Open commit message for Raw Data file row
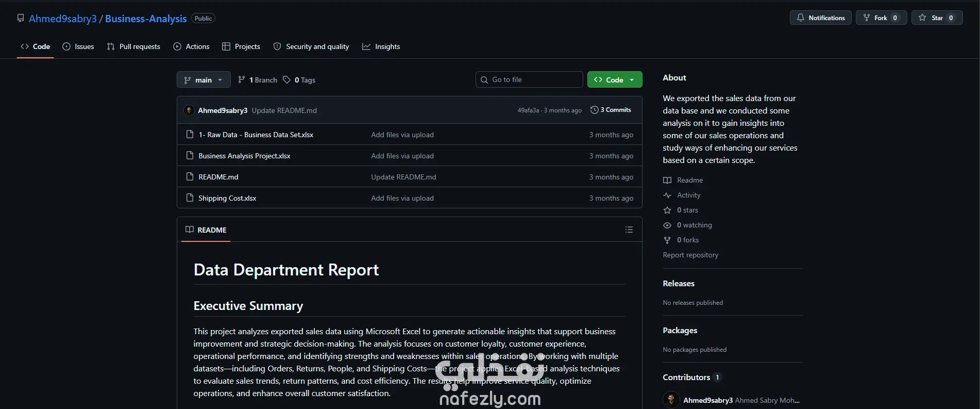The height and width of the screenshot is (409, 980). 402,135
